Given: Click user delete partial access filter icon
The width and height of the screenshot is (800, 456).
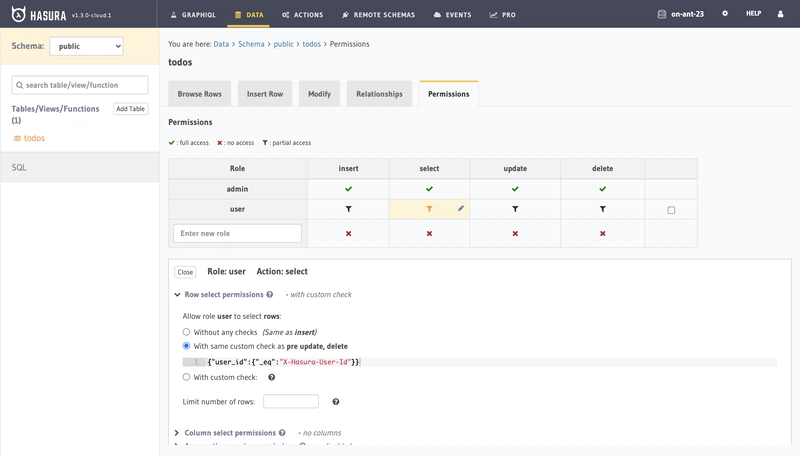Looking at the screenshot, I should point(603,209).
